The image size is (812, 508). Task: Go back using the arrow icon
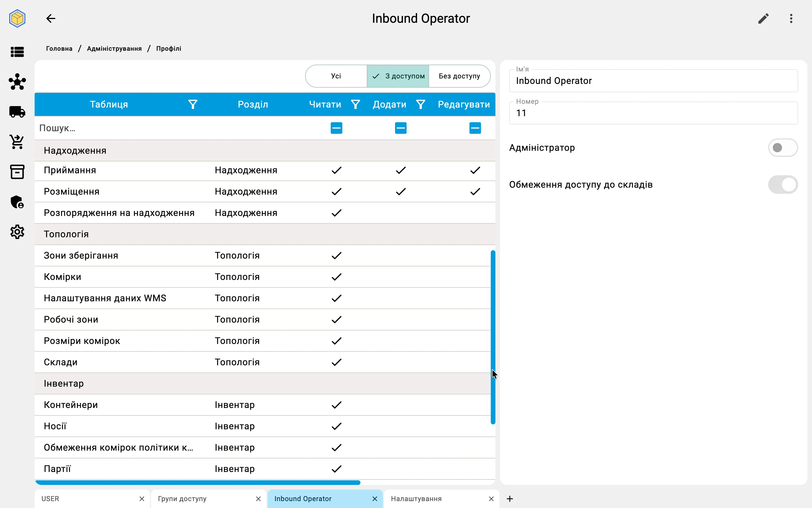click(x=51, y=18)
